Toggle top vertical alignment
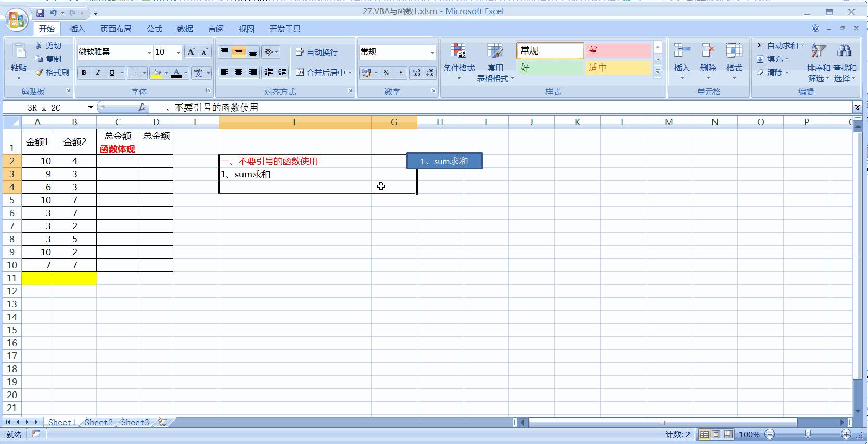 (x=225, y=52)
